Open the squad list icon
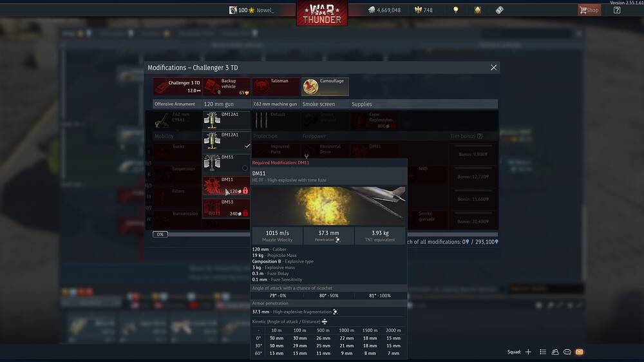 click(542, 352)
